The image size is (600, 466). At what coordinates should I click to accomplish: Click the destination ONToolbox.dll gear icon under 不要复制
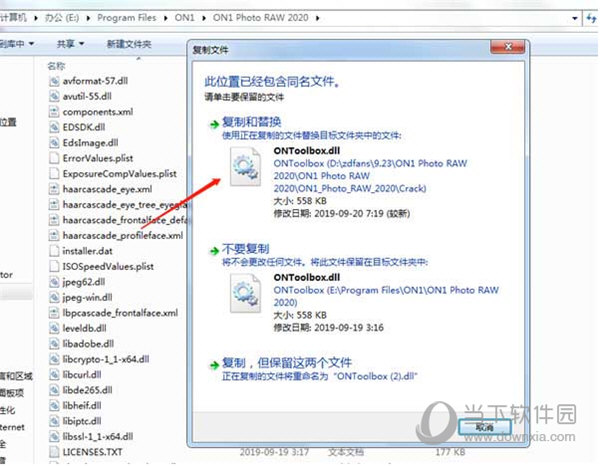(245, 294)
